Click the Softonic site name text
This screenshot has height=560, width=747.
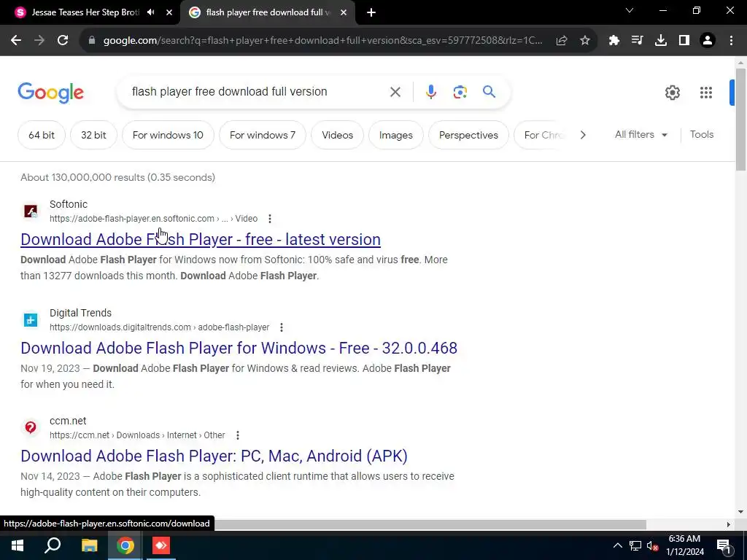click(69, 204)
